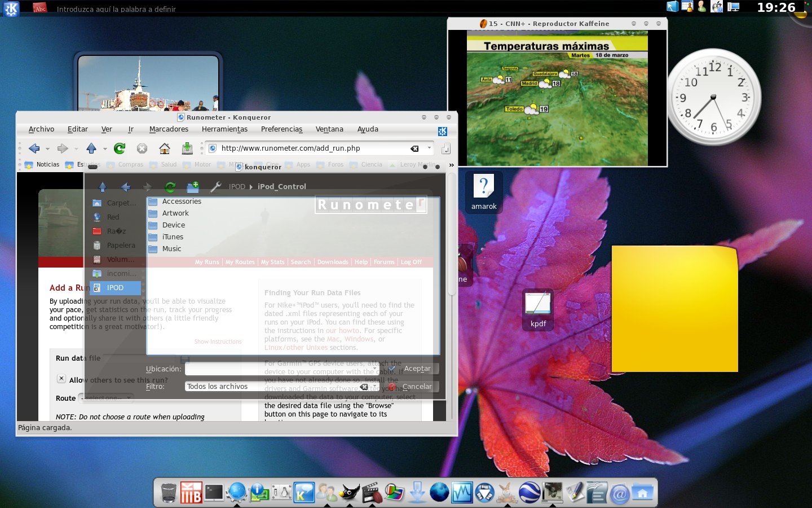812x508 pixels.
Task: Open the Noticias bookmark folder
Action: click(42, 165)
